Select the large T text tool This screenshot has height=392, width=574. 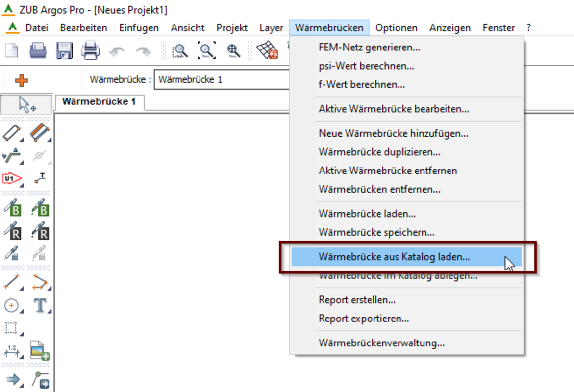tap(39, 306)
